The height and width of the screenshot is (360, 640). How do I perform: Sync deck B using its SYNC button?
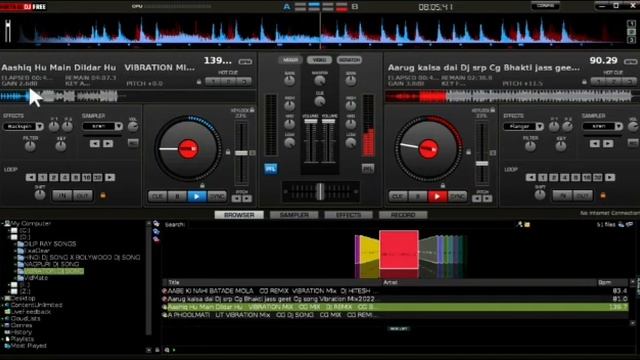point(457,196)
